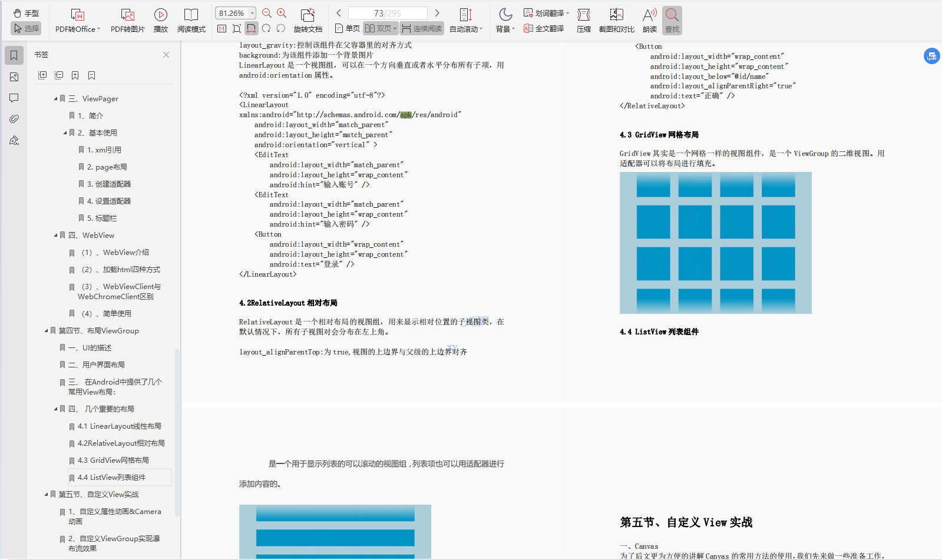The width and height of the screenshot is (942, 560).
Task: Collapse all bookmarks
Action: click(59, 75)
